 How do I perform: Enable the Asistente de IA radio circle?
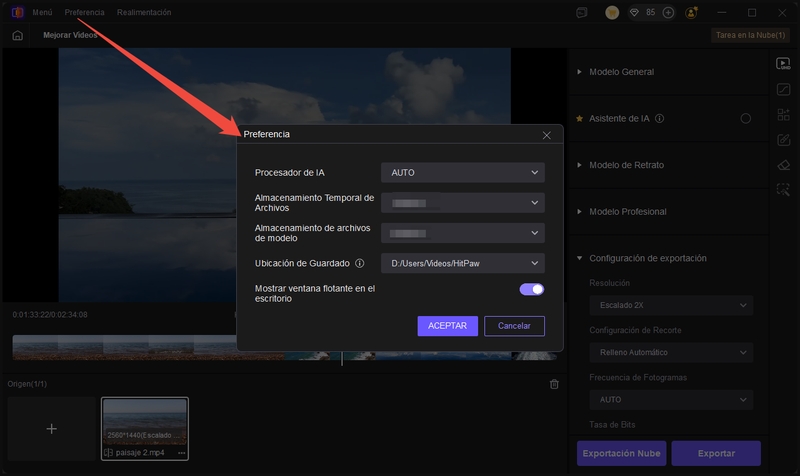click(x=745, y=118)
